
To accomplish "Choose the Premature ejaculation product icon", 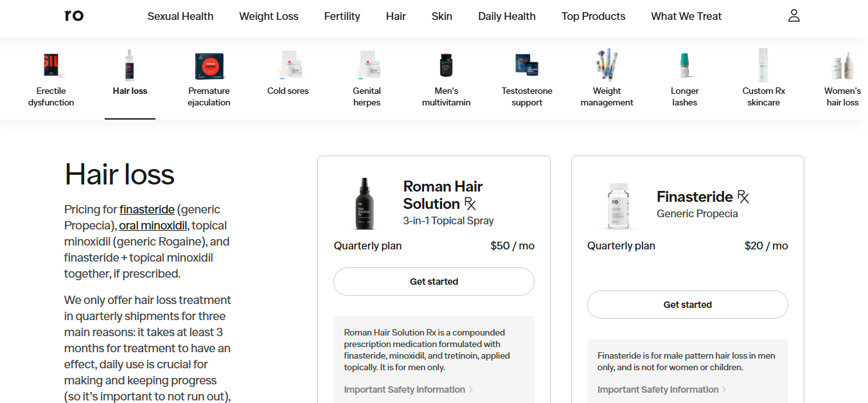I will click(209, 65).
